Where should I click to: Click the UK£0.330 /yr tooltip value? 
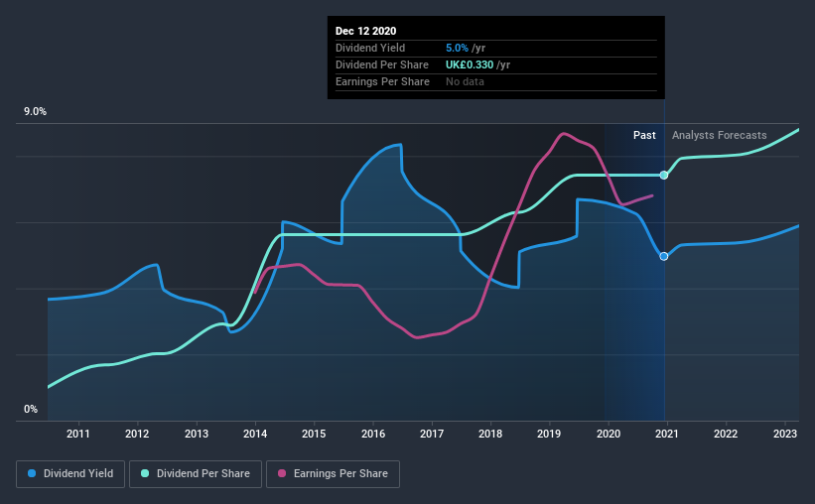click(x=478, y=64)
